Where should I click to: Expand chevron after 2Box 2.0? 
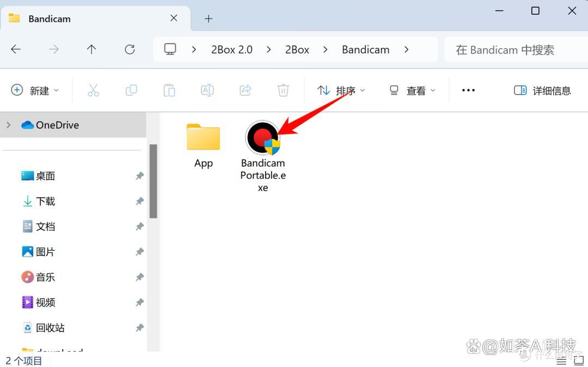pos(268,50)
